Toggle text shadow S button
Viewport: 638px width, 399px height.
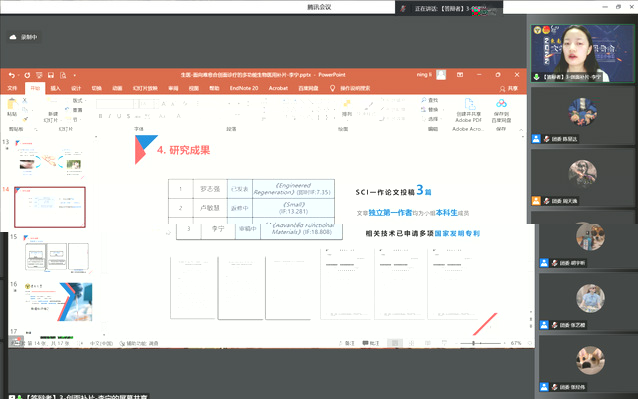[129, 116]
